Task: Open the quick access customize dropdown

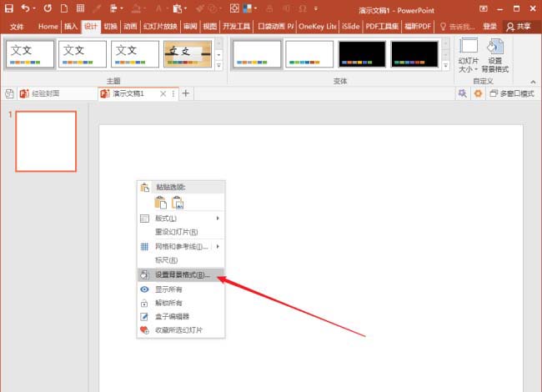Action: click(315, 8)
